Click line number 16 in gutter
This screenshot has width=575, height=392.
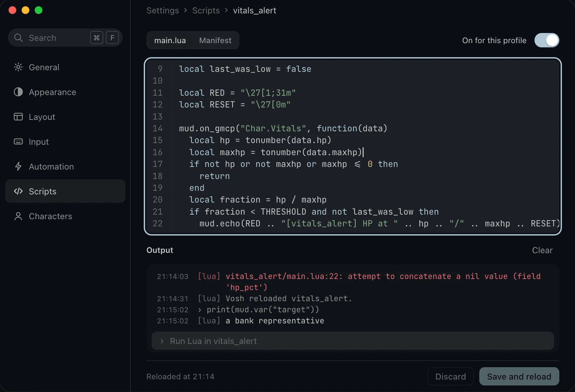pyautogui.click(x=157, y=152)
